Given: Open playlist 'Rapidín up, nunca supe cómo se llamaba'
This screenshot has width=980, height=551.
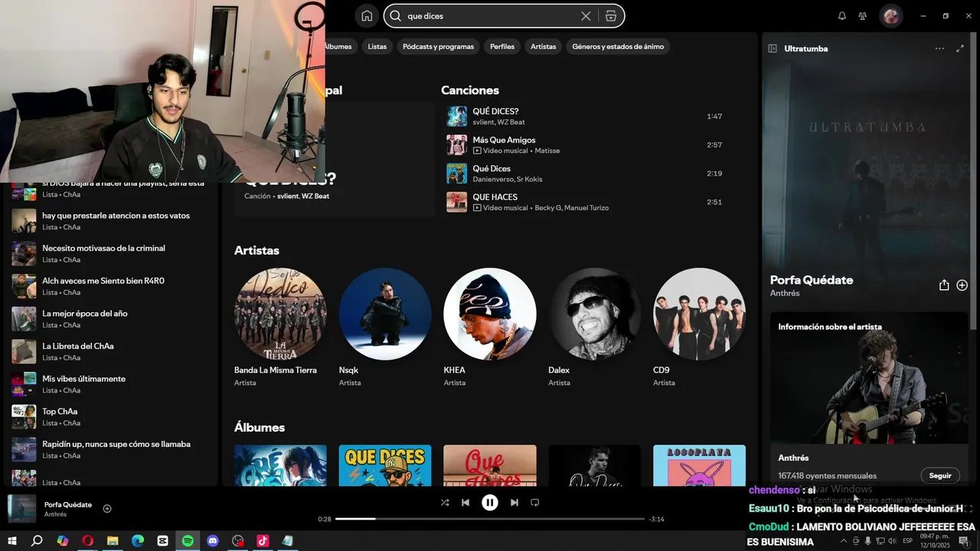Looking at the screenshot, I should (x=111, y=449).
